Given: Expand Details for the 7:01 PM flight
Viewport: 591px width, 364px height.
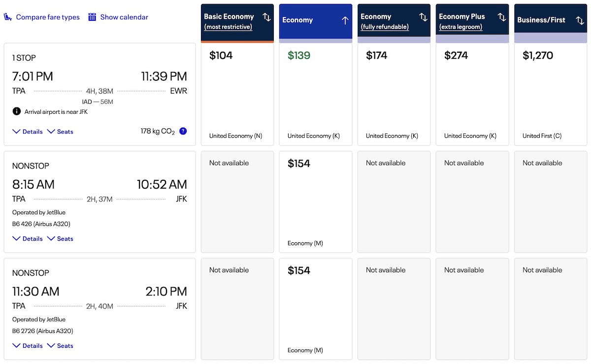Looking at the screenshot, I should [x=28, y=132].
